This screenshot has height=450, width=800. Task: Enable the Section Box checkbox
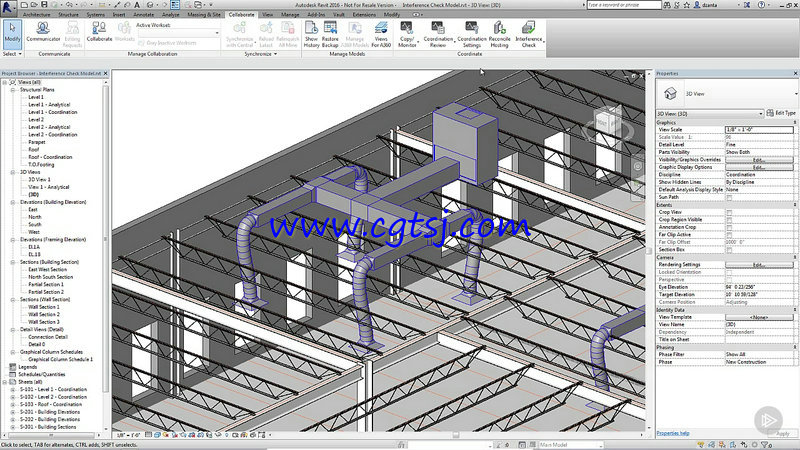pyautogui.click(x=729, y=249)
